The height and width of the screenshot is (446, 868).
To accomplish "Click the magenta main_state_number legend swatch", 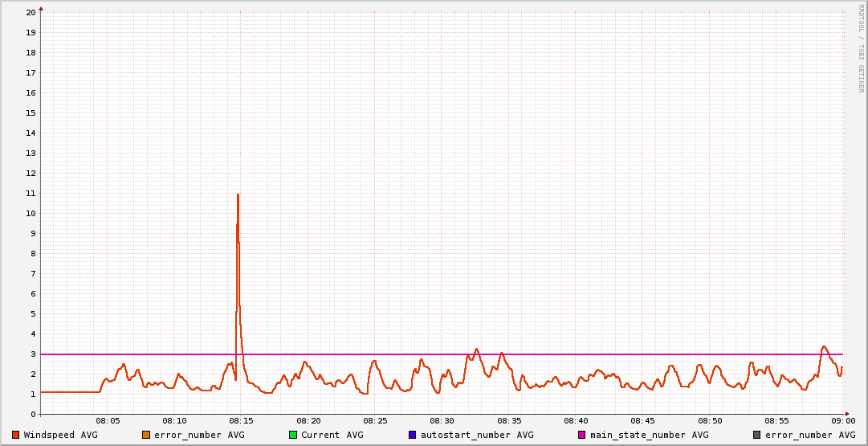I will click(x=582, y=435).
